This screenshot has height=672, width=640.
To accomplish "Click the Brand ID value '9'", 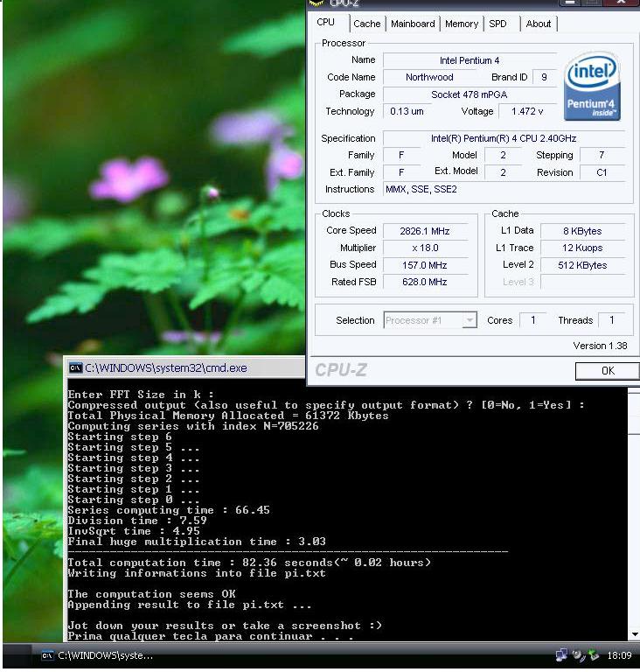I will (x=544, y=77).
